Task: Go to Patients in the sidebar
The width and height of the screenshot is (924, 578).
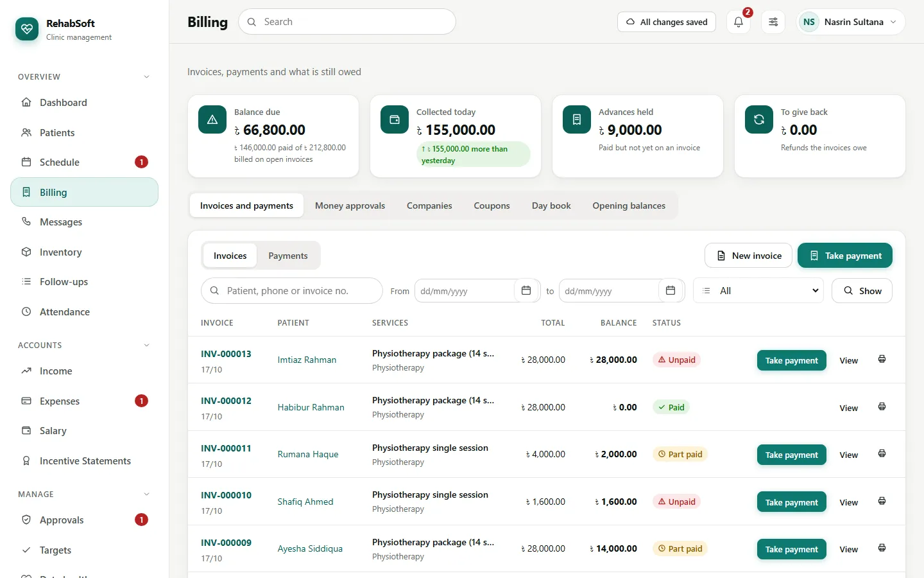Action: coord(84,133)
